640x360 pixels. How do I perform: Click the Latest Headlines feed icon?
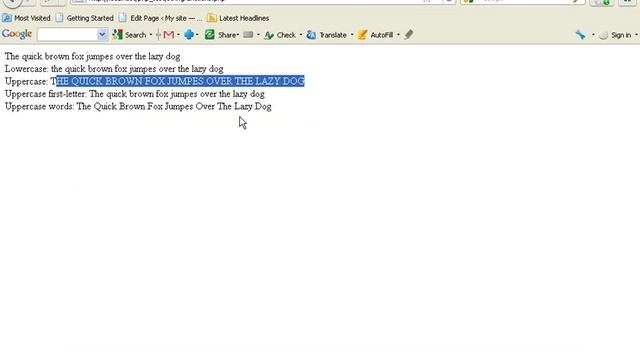tap(211, 18)
